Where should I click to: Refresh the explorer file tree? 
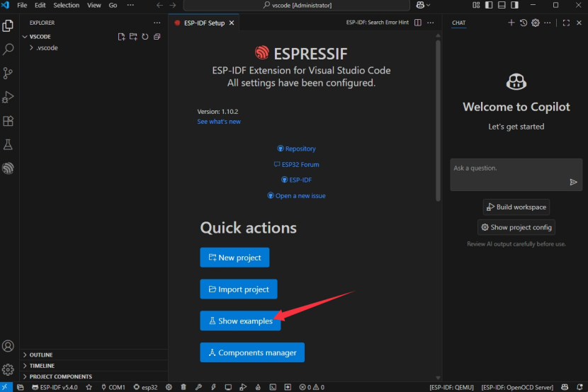(145, 37)
